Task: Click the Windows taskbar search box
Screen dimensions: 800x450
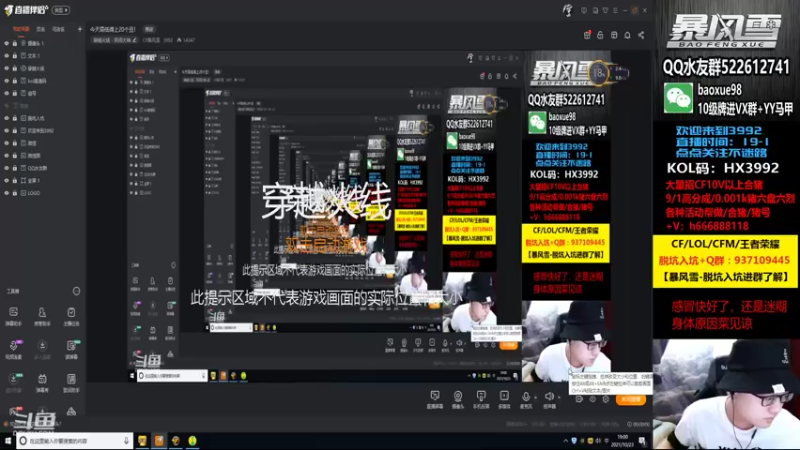Action: [x=74, y=440]
